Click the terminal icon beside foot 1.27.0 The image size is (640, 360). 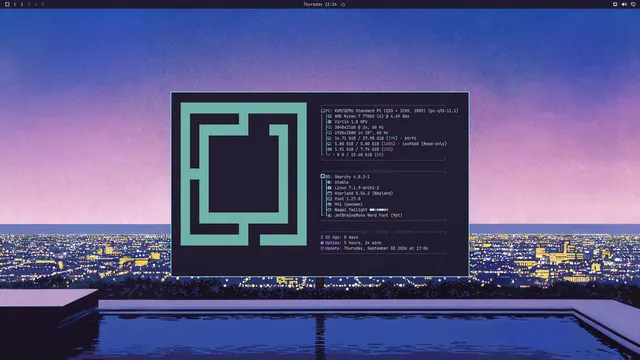pyautogui.click(x=329, y=199)
